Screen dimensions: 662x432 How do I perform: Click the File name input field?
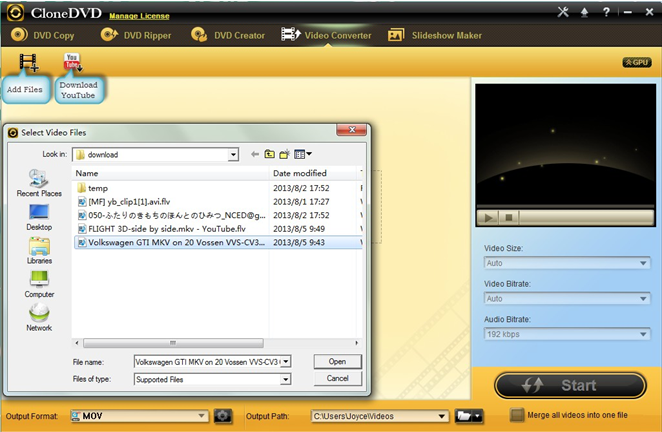click(x=208, y=362)
